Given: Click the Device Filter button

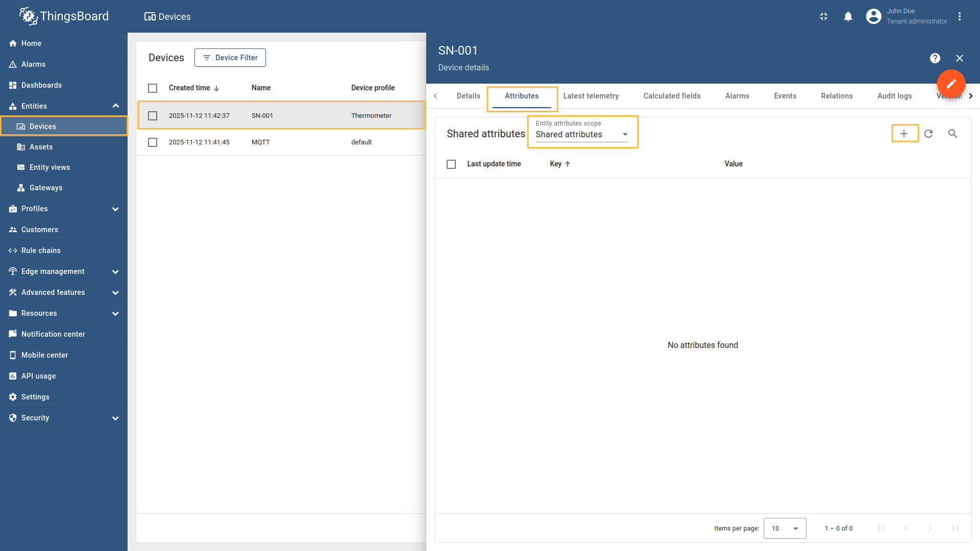Looking at the screenshot, I should click(x=230, y=58).
